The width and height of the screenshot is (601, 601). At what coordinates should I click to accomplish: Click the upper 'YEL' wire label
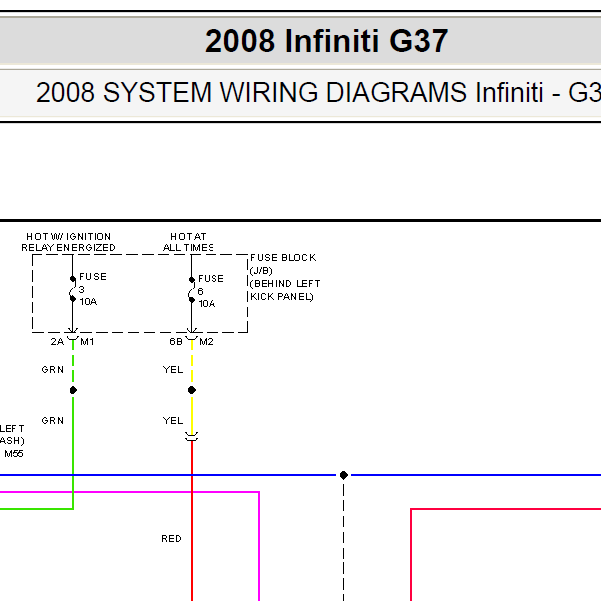[x=173, y=369]
